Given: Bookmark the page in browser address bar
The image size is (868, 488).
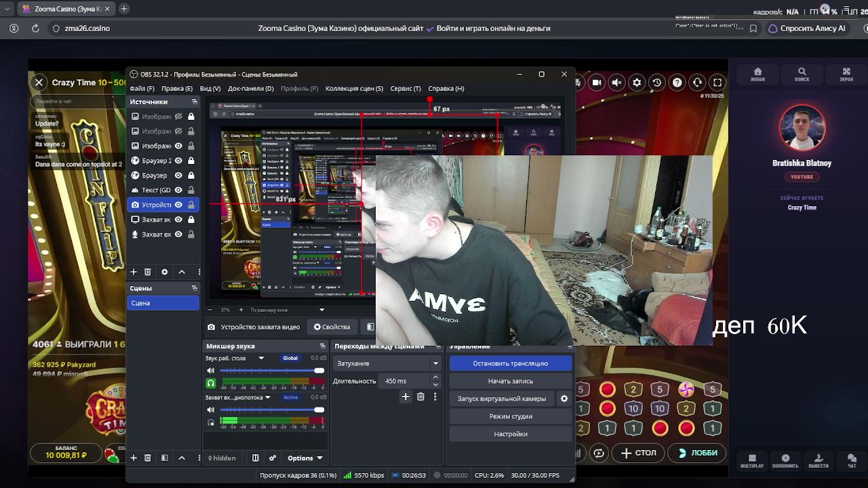Looking at the screenshot, I should click(x=753, y=28).
